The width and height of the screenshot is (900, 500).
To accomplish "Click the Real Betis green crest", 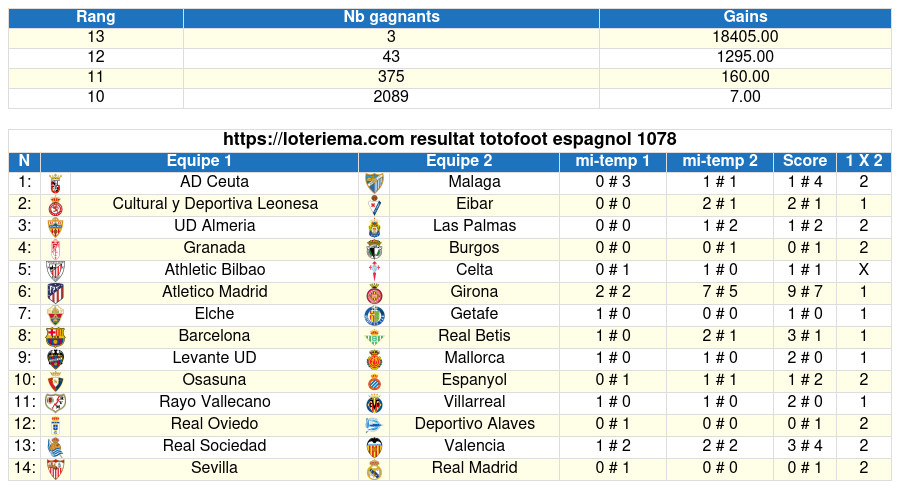I will click(x=374, y=337).
